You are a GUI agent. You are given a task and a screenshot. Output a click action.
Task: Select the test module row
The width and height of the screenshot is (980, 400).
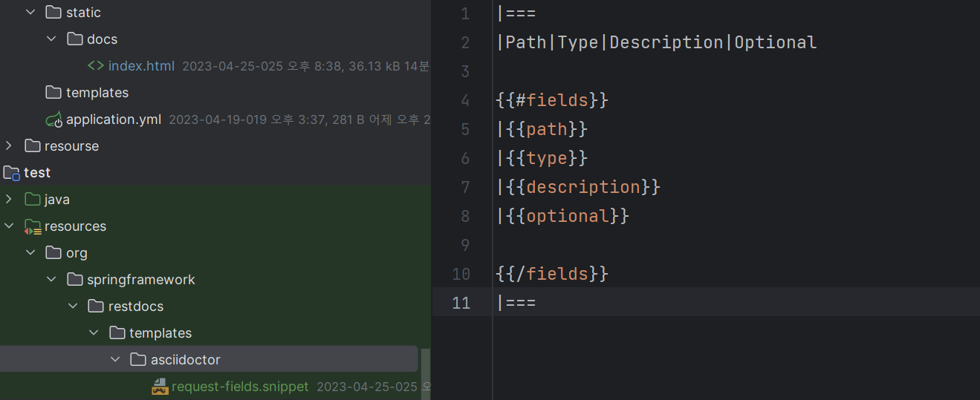coord(37,172)
